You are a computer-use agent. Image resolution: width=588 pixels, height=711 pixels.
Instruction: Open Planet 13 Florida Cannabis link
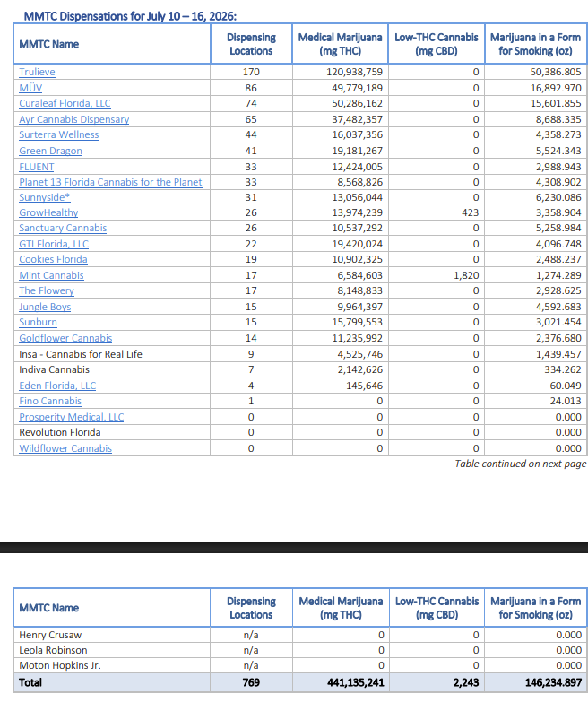coord(110,182)
